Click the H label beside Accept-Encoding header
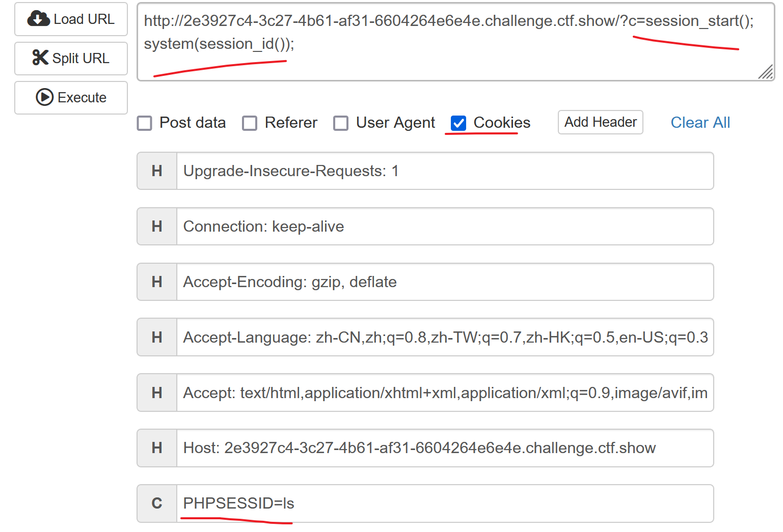The width and height of the screenshot is (783, 532). click(157, 282)
